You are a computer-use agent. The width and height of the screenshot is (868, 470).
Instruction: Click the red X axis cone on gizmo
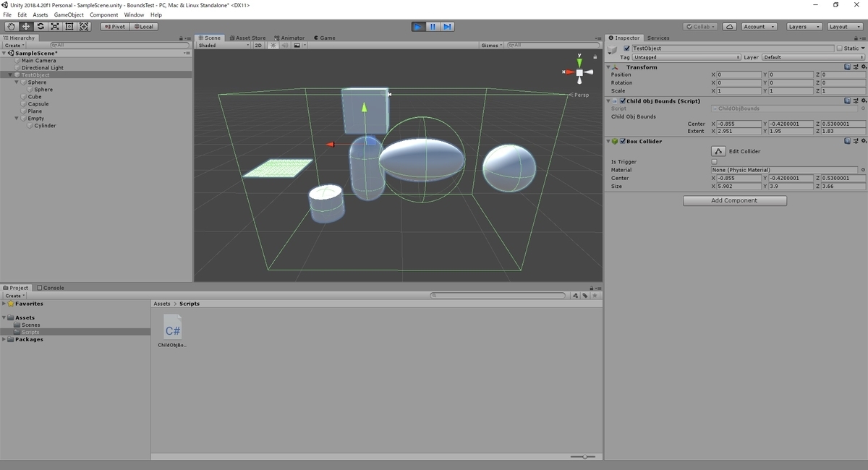(569, 72)
